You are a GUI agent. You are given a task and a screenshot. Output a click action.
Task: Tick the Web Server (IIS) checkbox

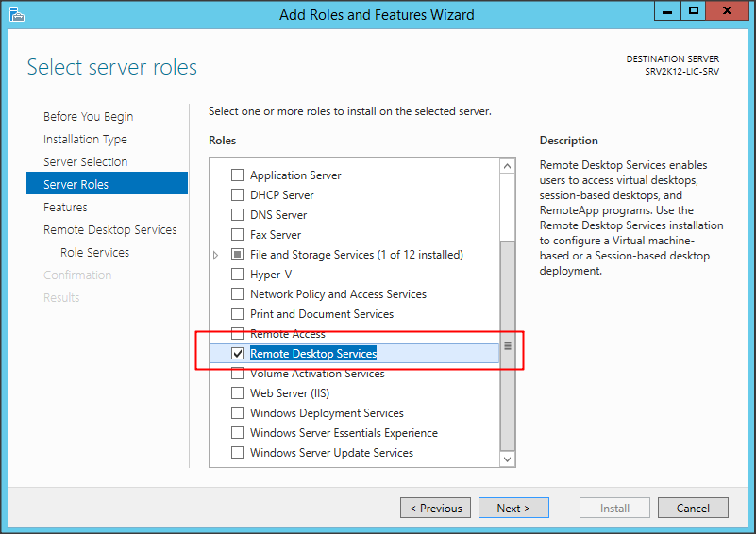coord(238,393)
